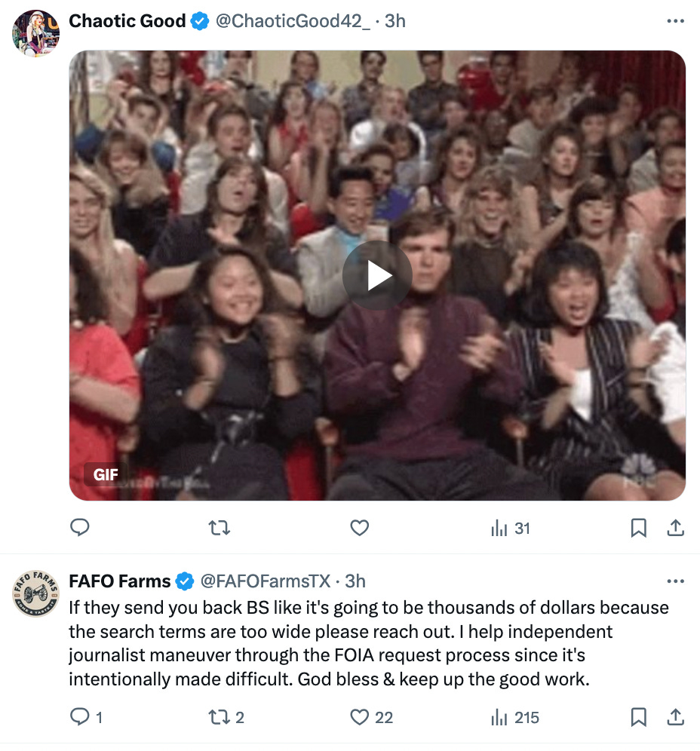Open @ChaoticGood42_ handle link

(292, 21)
